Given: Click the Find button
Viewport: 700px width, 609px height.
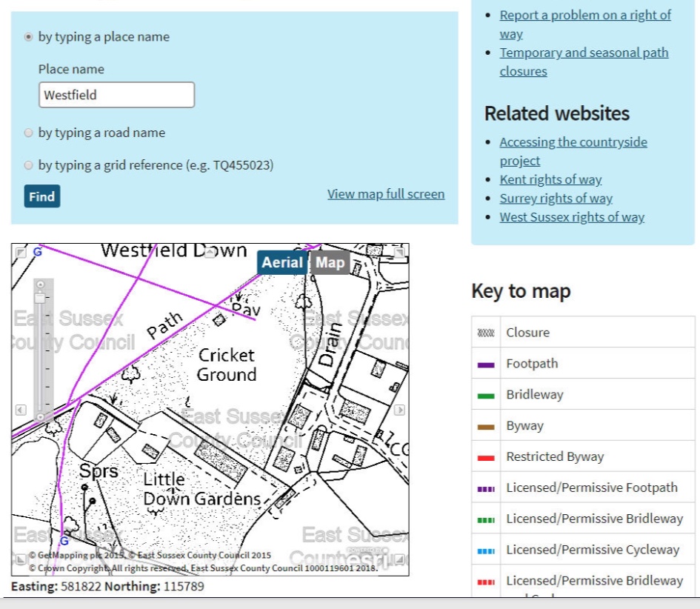Looking at the screenshot, I should pos(42,196).
